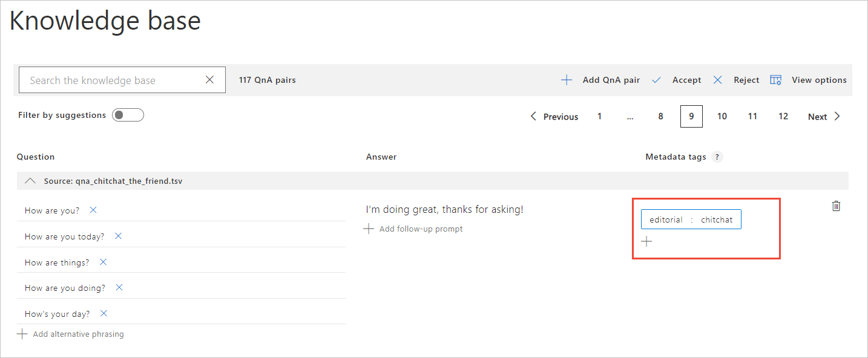Click Accept in the toolbar
The height and width of the screenshot is (358, 868).
coord(677,80)
